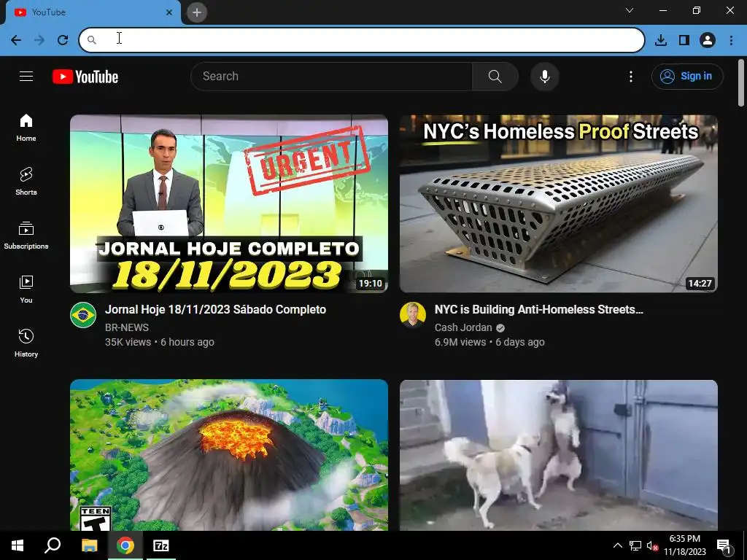Screen dimensions: 747x560
Task: Click the browser back arrow
Action: 16,40
